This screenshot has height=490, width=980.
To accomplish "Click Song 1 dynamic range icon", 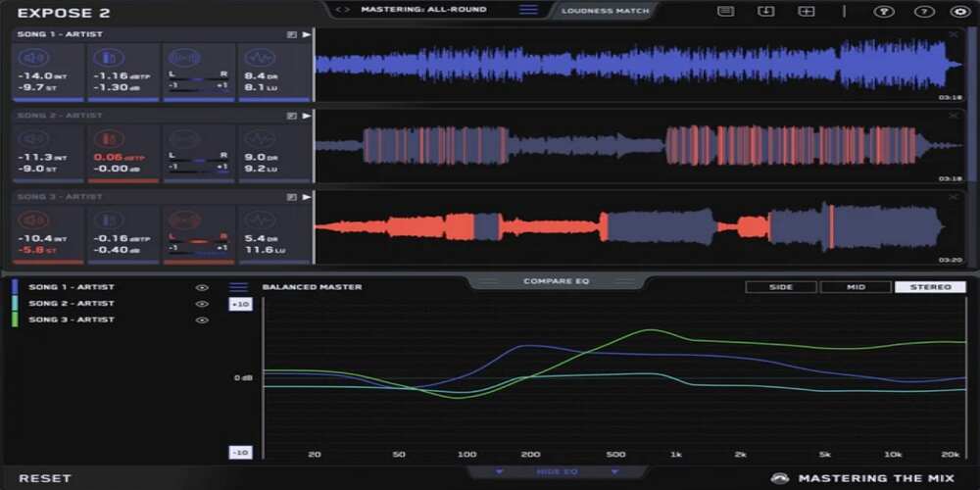I will (260, 58).
